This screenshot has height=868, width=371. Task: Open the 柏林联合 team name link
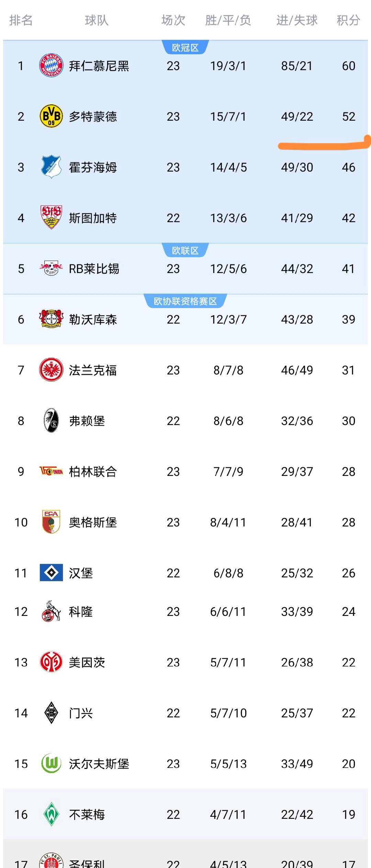(93, 471)
